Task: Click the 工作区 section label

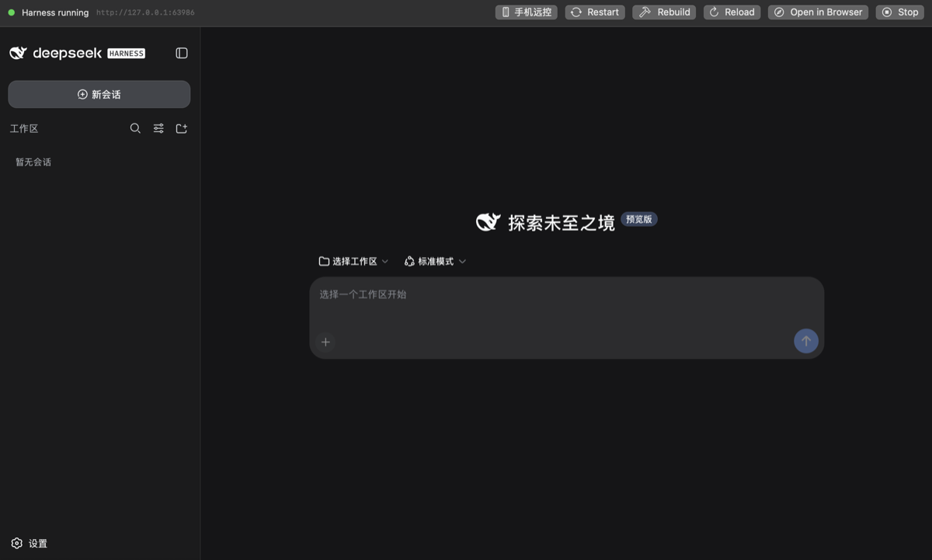Action: (x=24, y=129)
